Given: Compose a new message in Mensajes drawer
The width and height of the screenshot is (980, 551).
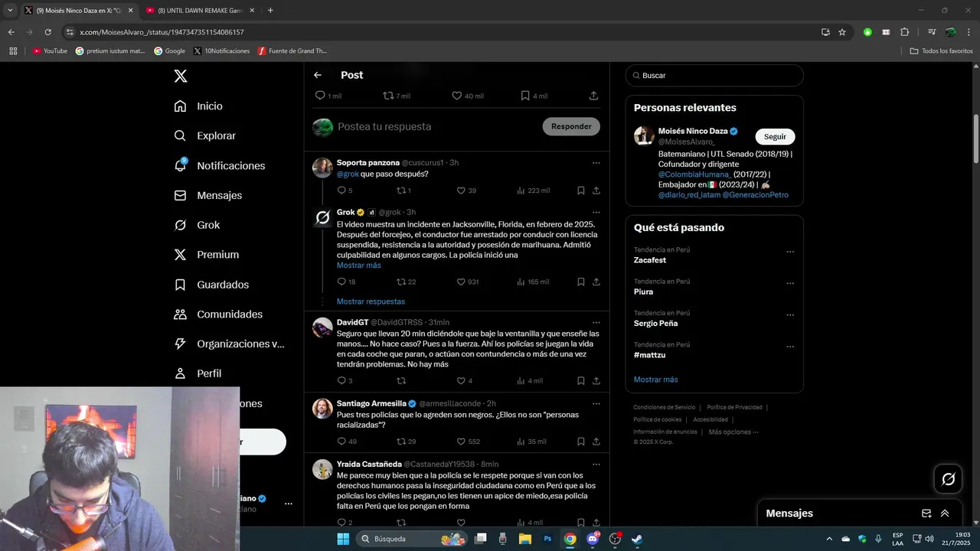Looking at the screenshot, I should point(926,514).
